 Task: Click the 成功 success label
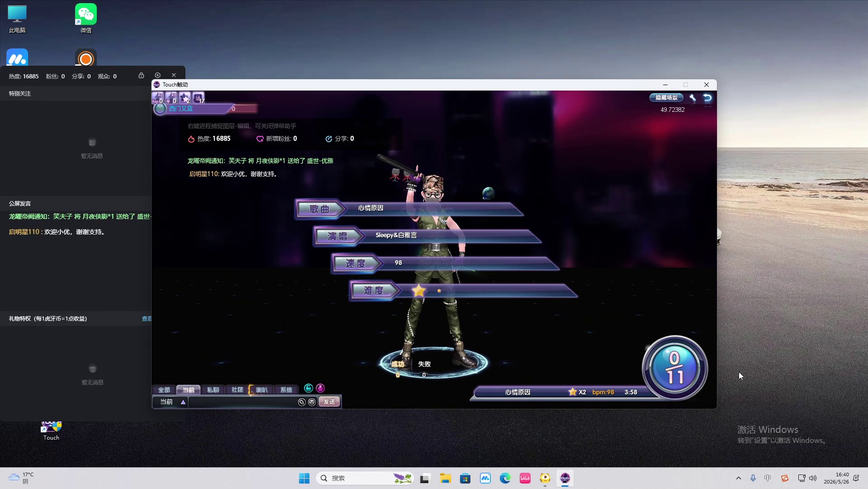[x=398, y=364]
